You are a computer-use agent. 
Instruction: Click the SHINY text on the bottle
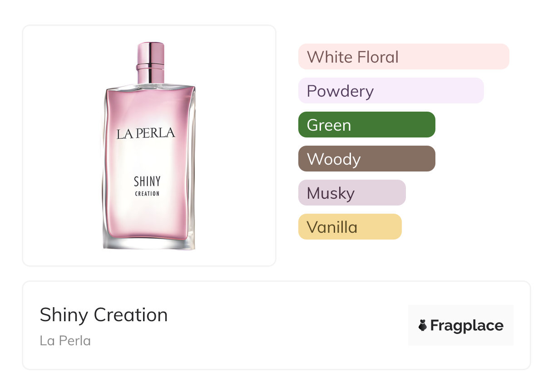point(147,182)
